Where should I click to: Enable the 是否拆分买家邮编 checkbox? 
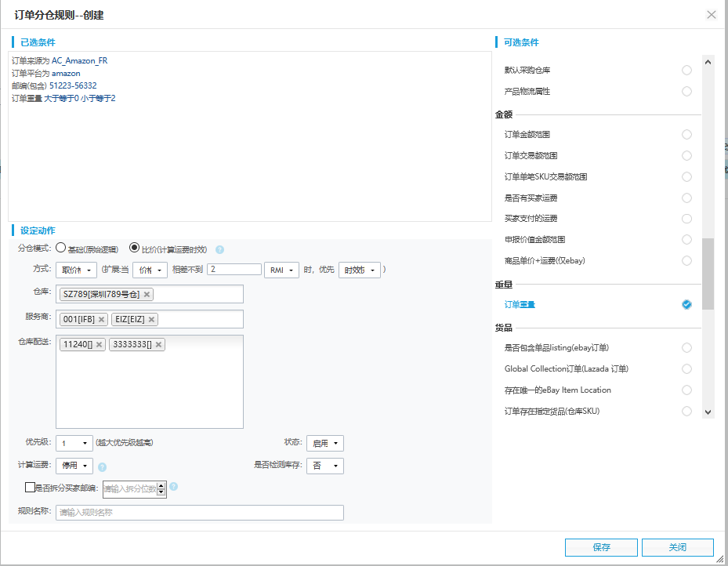tap(31, 488)
